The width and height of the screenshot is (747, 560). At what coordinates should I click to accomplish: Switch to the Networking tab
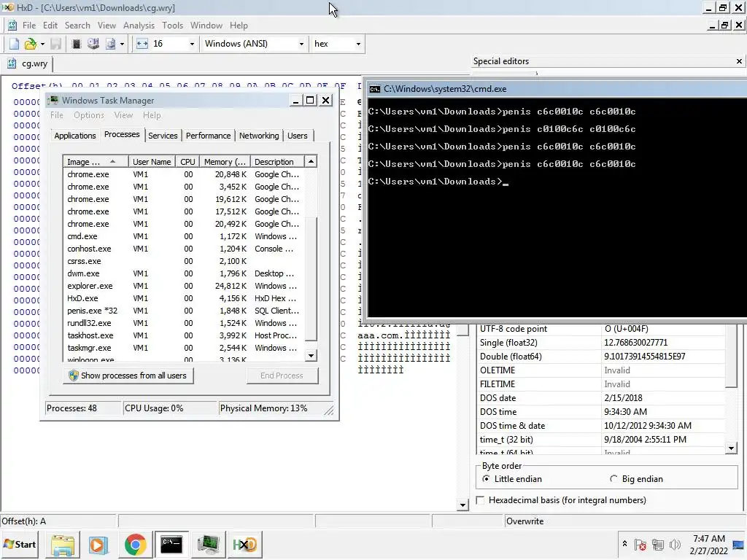(259, 136)
